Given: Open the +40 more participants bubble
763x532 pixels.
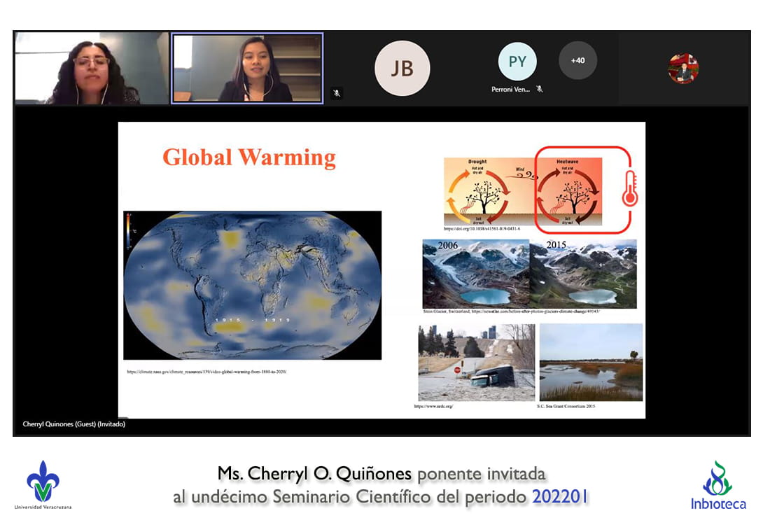Looking at the screenshot, I should pos(577,61).
